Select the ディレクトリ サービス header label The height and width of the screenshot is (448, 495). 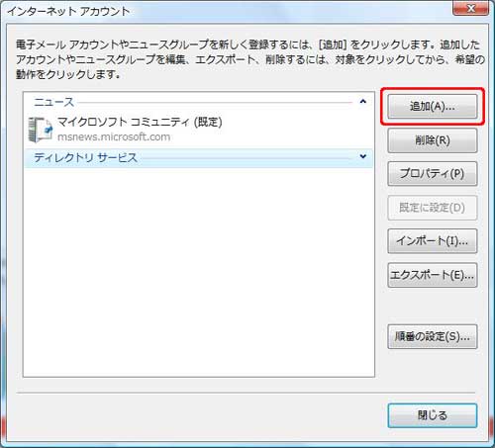coord(85,157)
